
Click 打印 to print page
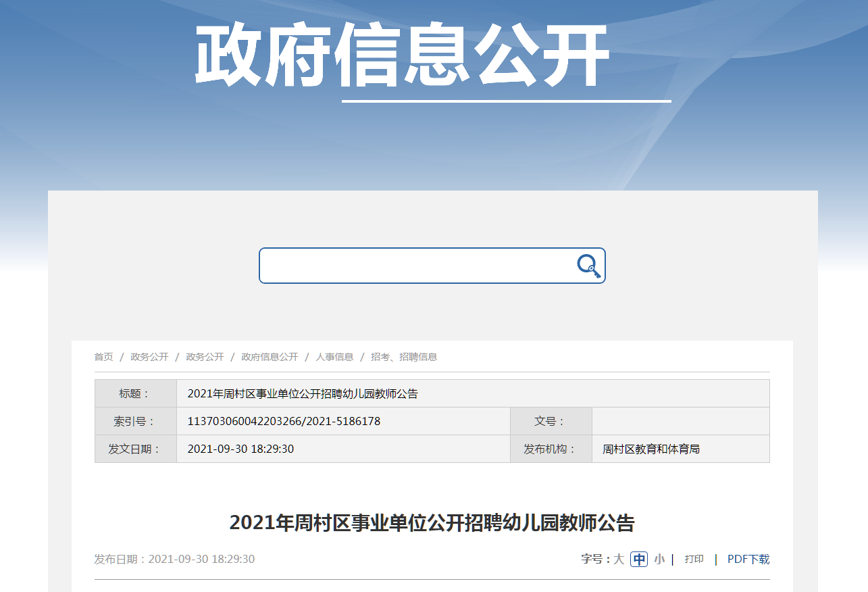pyautogui.click(x=694, y=560)
